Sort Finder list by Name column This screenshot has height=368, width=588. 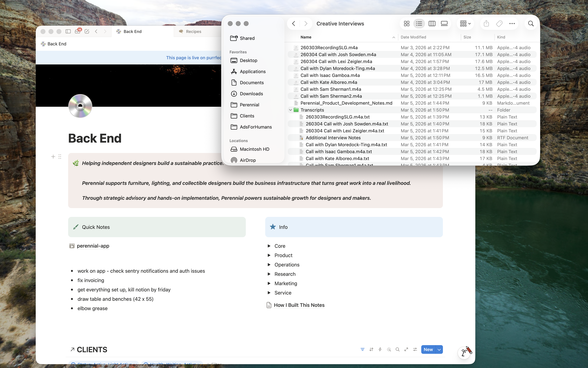pyautogui.click(x=306, y=37)
